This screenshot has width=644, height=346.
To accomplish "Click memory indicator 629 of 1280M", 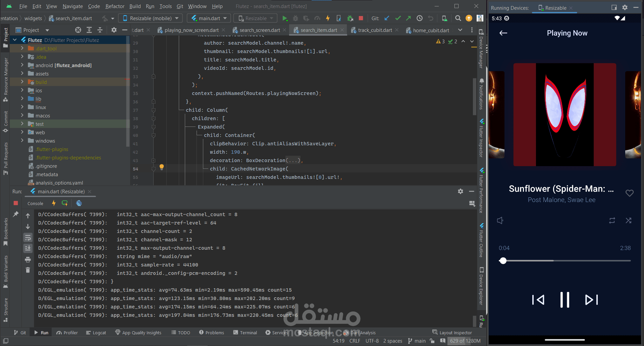I will (x=465, y=341).
